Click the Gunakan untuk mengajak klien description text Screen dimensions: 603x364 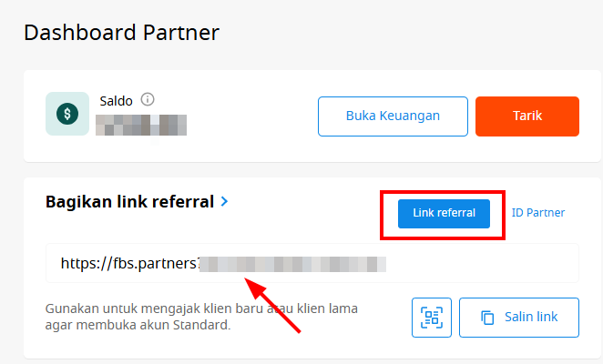click(201, 317)
